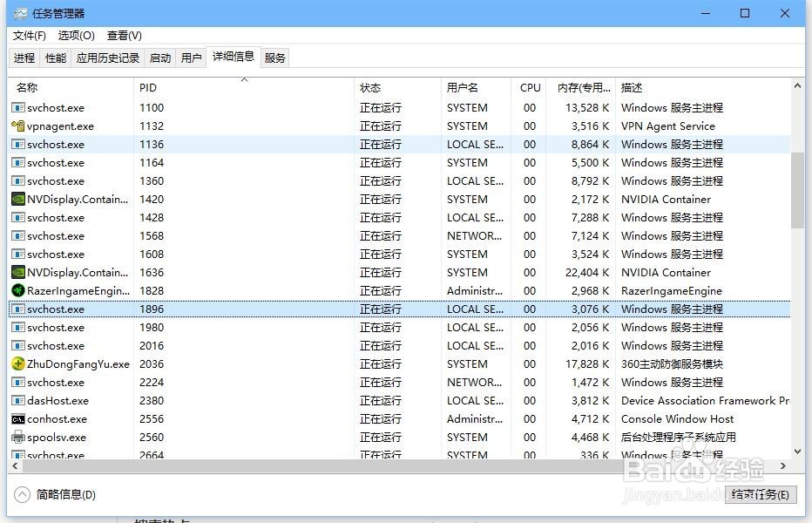Click the 结束任务(E) button
Screen dimensions: 812x523
click(761, 494)
